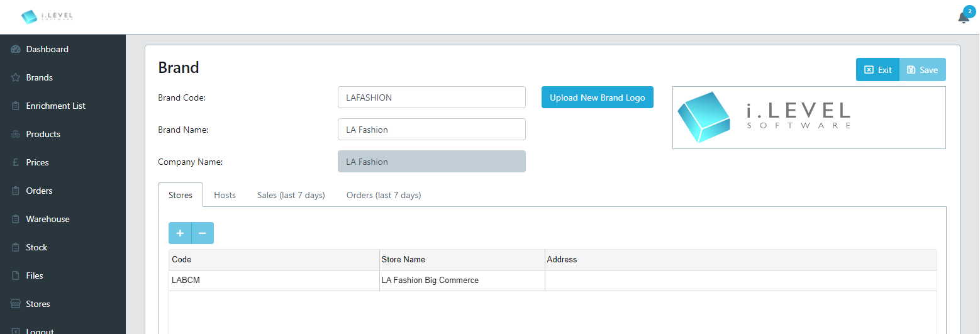Open the Sales (last 7 days) tab
This screenshot has height=334, width=980.
click(291, 195)
